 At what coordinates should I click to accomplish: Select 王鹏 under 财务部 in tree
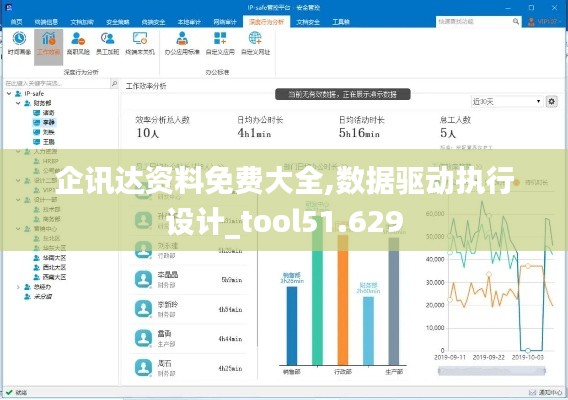[x=49, y=142]
